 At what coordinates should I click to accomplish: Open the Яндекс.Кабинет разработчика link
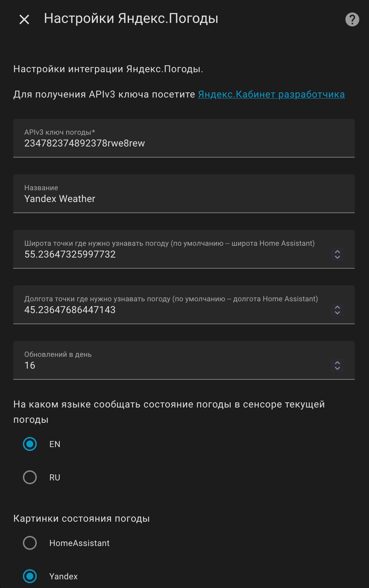pos(271,94)
